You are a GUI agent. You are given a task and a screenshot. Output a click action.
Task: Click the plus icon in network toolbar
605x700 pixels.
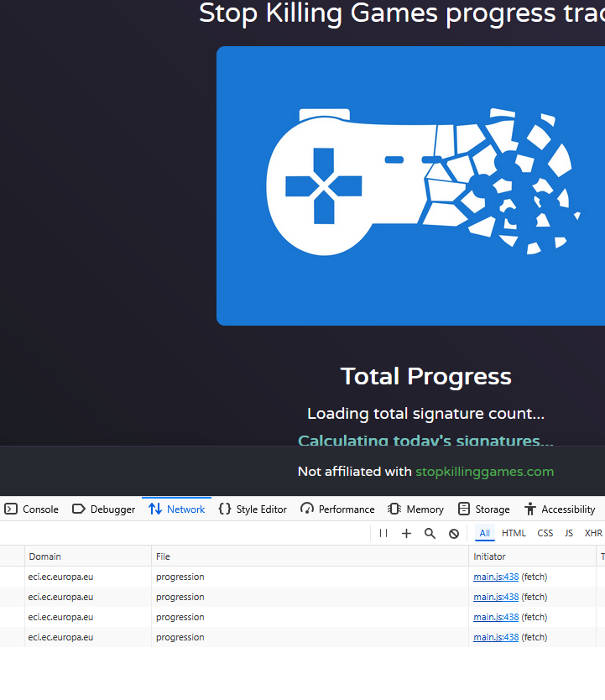click(x=406, y=533)
